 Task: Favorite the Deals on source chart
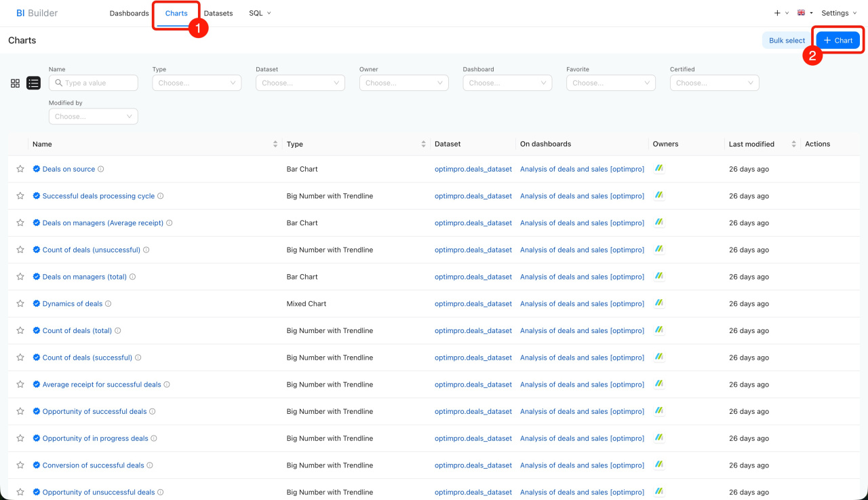click(20, 169)
